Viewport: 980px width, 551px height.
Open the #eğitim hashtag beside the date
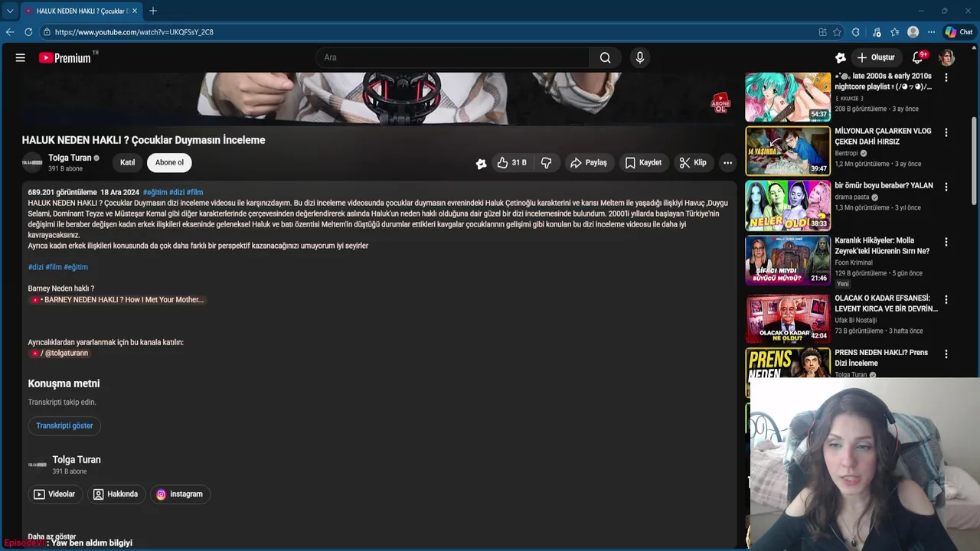pyautogui.click(x=155, y=192)
